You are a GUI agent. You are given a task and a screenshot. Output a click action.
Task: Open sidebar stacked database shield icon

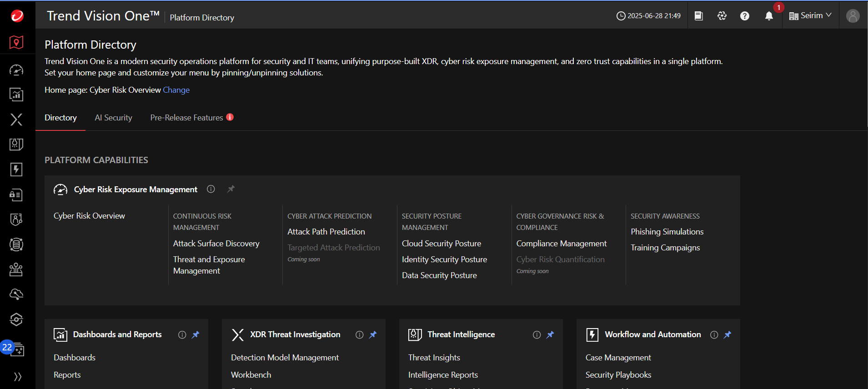pyautogui.click(x=16, y=244)
